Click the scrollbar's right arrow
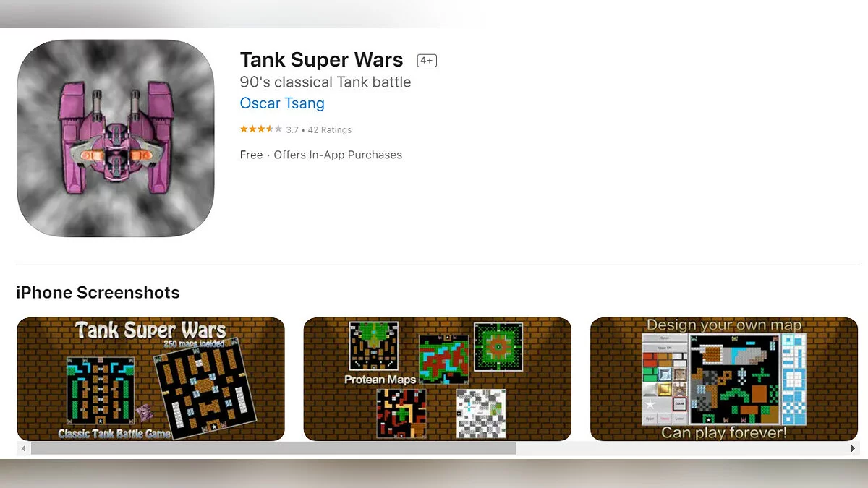 853,449
